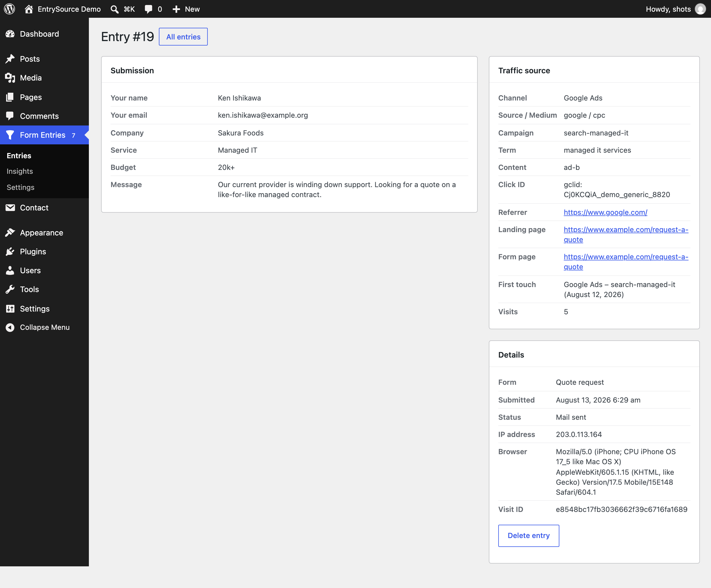Click the Media library icon

click(x=10, y=78)
